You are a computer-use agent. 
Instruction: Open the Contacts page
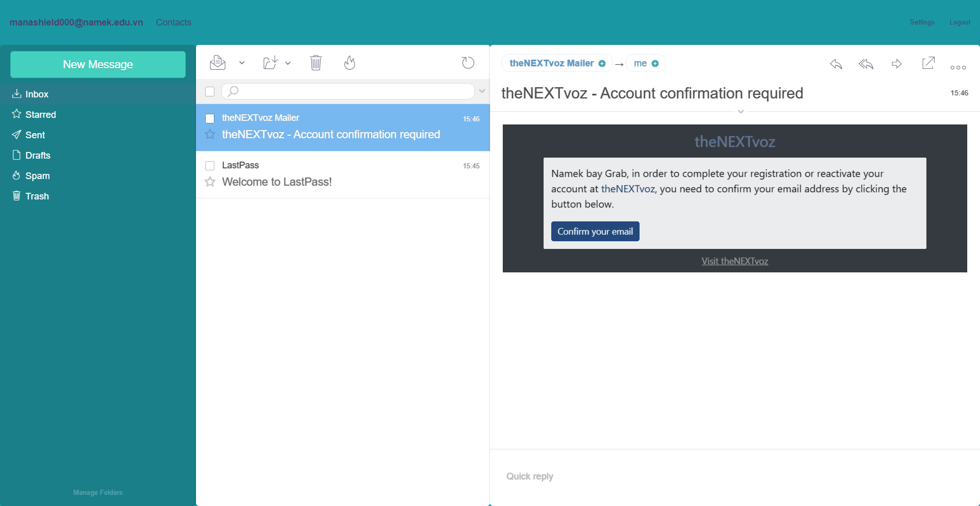click(174, 22)
